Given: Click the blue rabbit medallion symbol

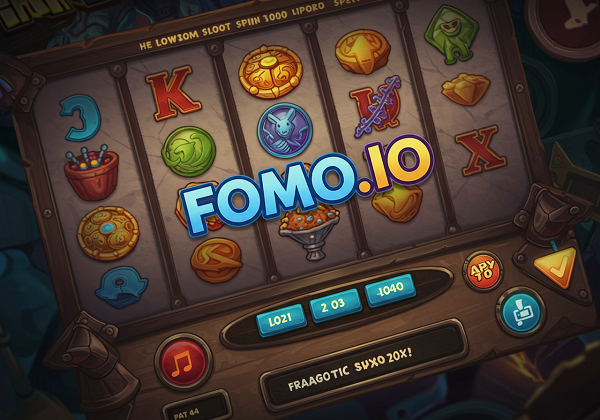Looking at the screenshot, I should pos(285,130).
